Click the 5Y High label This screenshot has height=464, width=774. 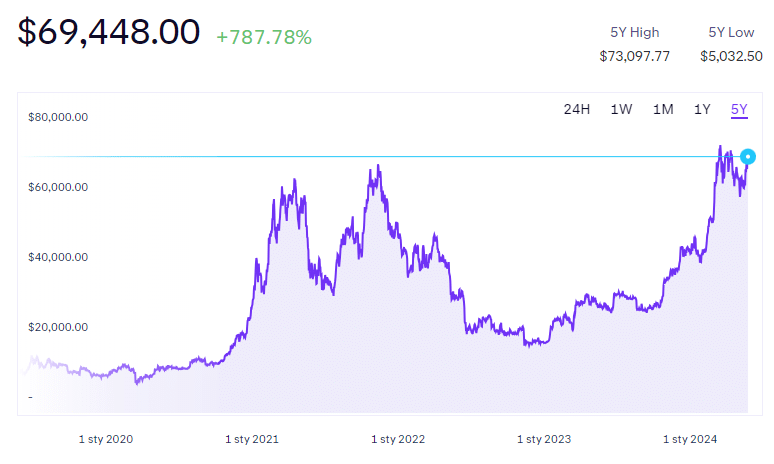634,32
